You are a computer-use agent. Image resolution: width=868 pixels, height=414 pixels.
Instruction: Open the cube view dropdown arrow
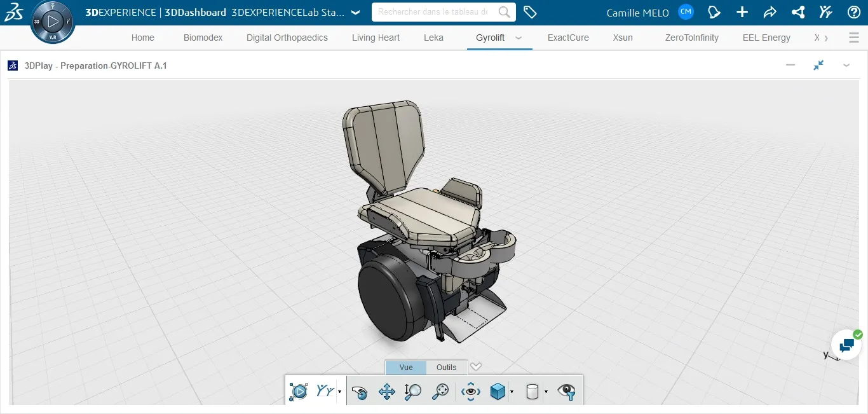pyautogui.click(x=511, y=391)
